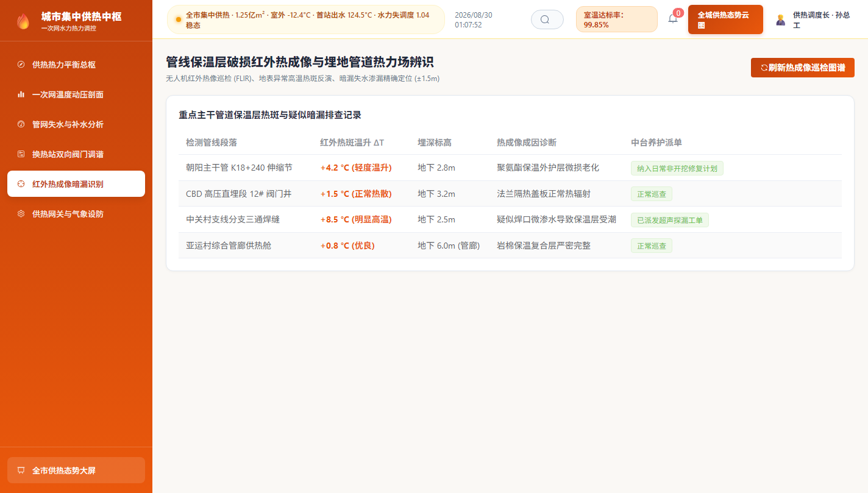Click the user avatar icon
Viewport: 868px width, 493px height.
click(x=780, y=20)
